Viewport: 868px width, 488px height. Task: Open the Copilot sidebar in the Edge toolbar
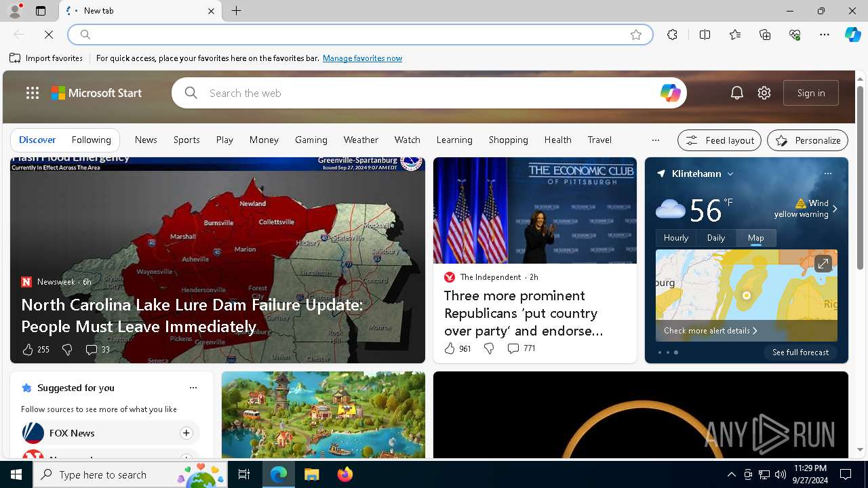tap(852, 35)
